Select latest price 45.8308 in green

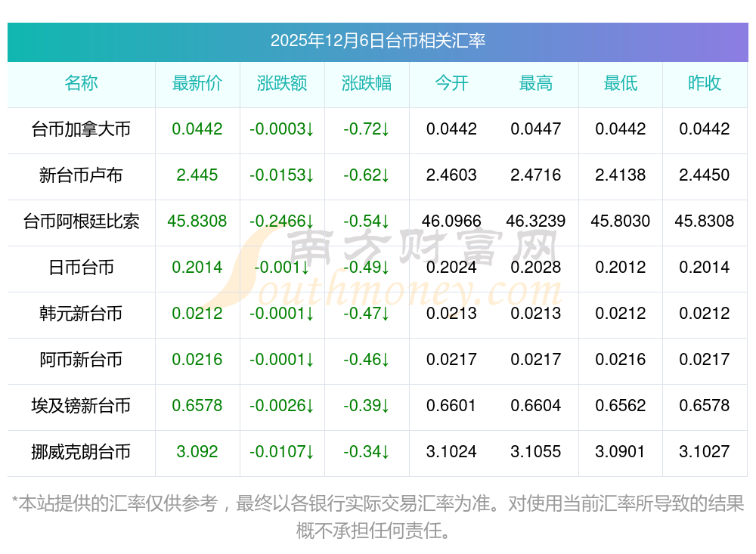[x=197, y=221]
